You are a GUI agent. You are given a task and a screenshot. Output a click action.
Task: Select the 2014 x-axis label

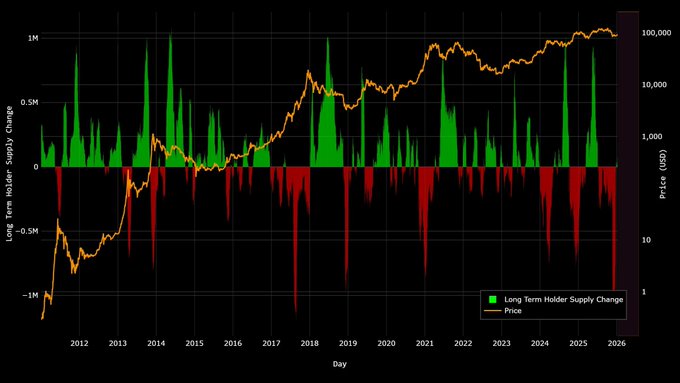(156, 343)
